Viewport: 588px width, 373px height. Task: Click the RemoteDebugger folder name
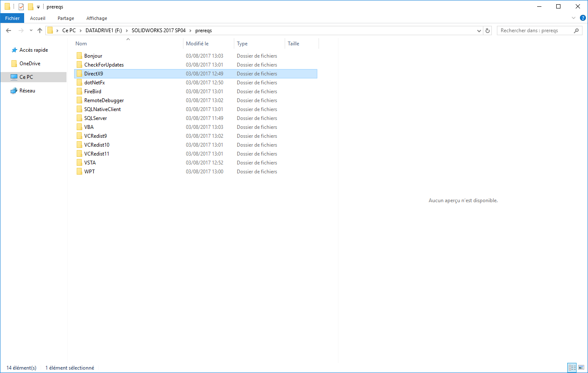pos(104,100)
